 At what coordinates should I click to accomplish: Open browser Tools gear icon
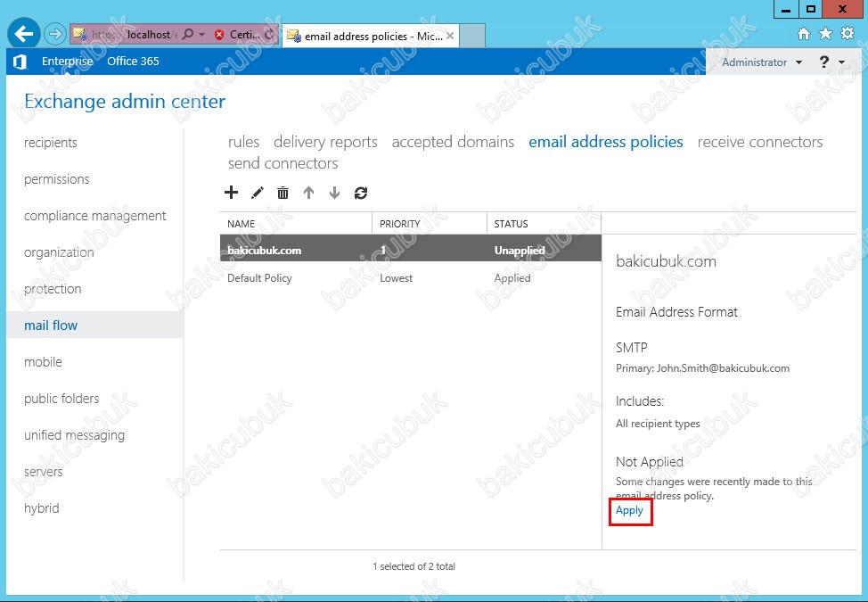(x=848, y=33)
